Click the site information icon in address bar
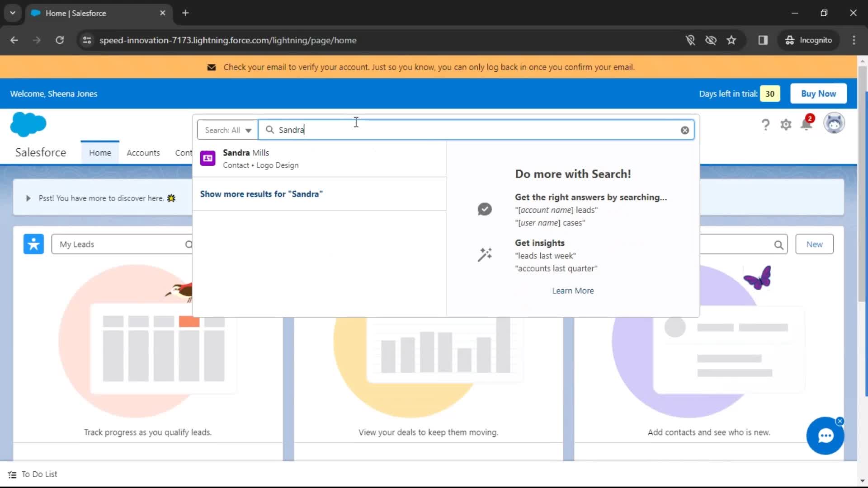The image size is (868, 488). (87, 40)
